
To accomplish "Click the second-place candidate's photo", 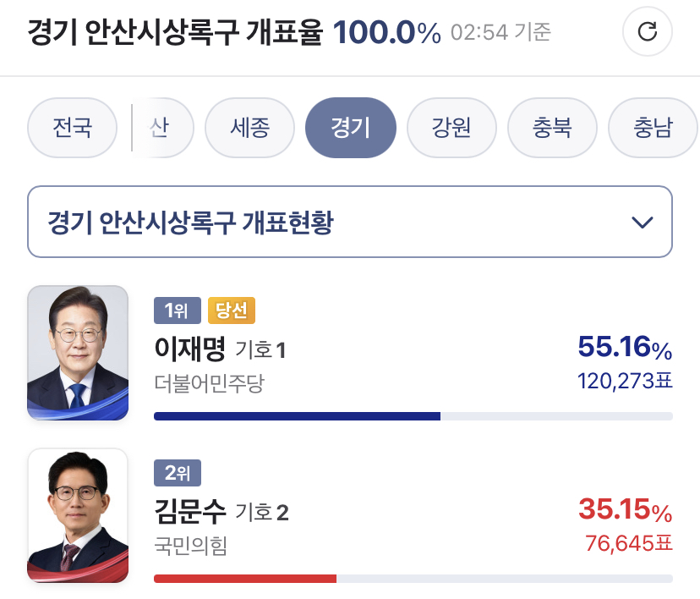I will pos(78,515).
